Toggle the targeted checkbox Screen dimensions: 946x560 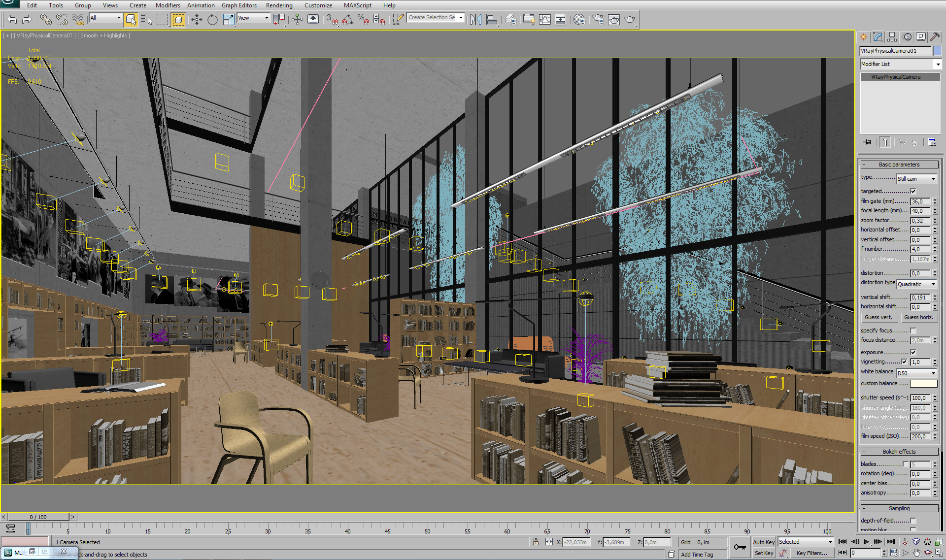pos(913,191)
